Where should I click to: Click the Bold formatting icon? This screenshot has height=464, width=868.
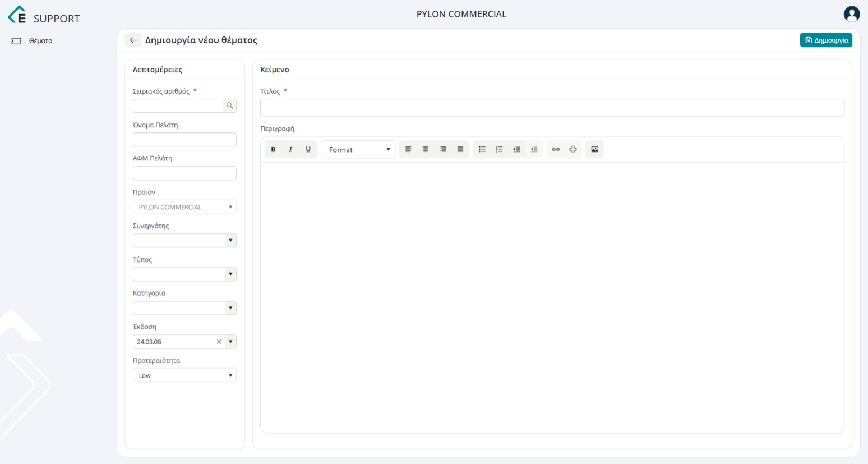273,149
